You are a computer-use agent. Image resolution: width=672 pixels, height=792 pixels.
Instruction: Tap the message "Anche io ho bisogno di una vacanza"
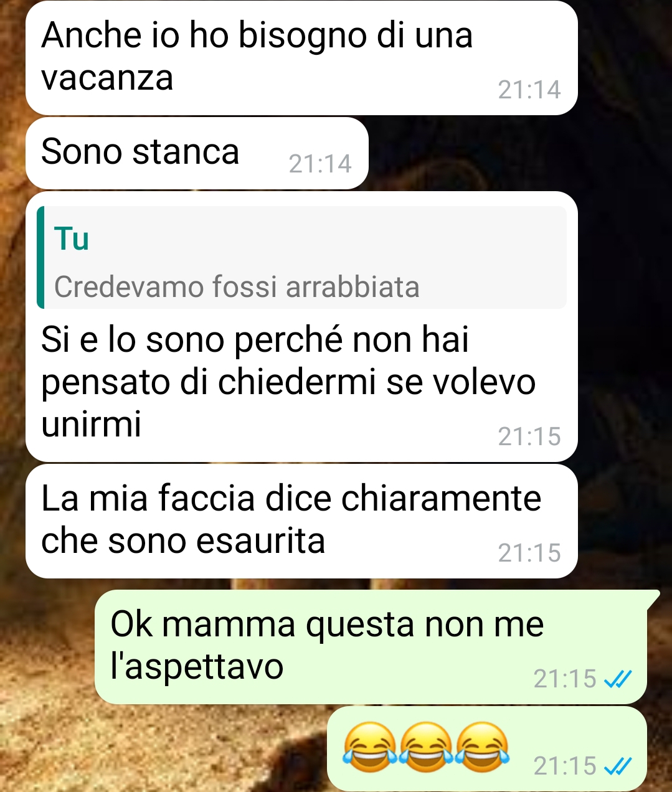[x=301, y=58]
